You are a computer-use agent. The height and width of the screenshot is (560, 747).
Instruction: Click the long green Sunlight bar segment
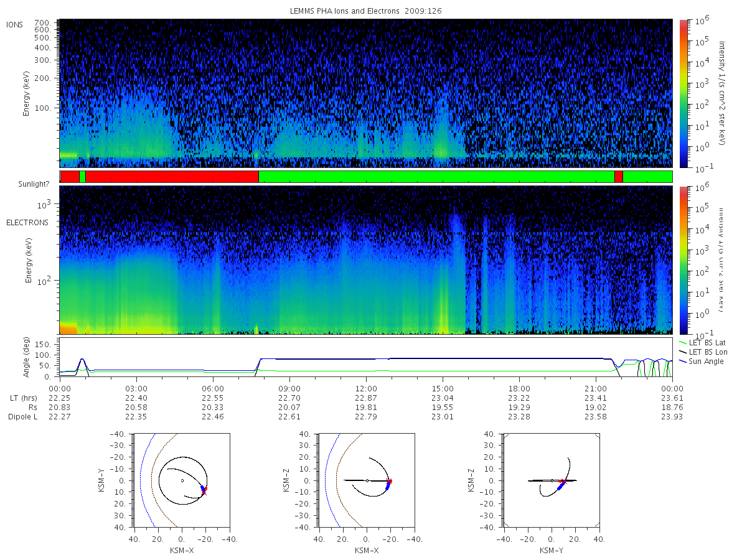(x=436, y=177)
